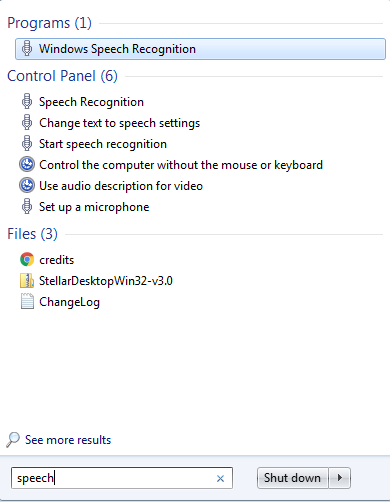Click microphone icon beside Change text to speech

point(27,123)
